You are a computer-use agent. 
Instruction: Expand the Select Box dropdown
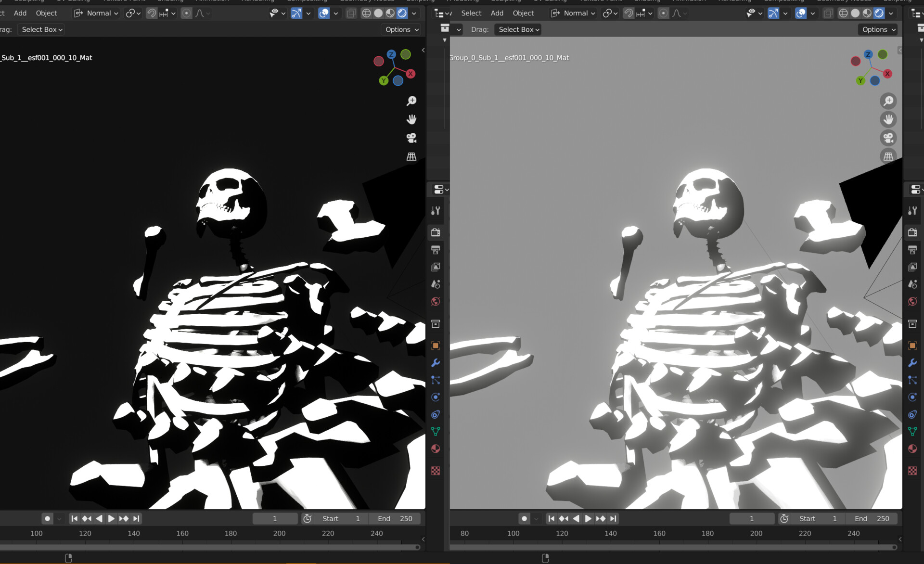click(x=40, y=29)
